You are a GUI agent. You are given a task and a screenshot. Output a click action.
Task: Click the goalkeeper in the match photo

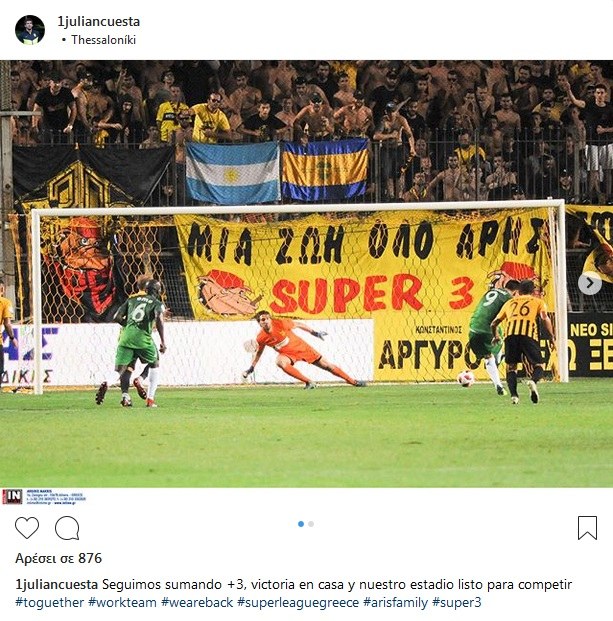click(x=301, y=349)
